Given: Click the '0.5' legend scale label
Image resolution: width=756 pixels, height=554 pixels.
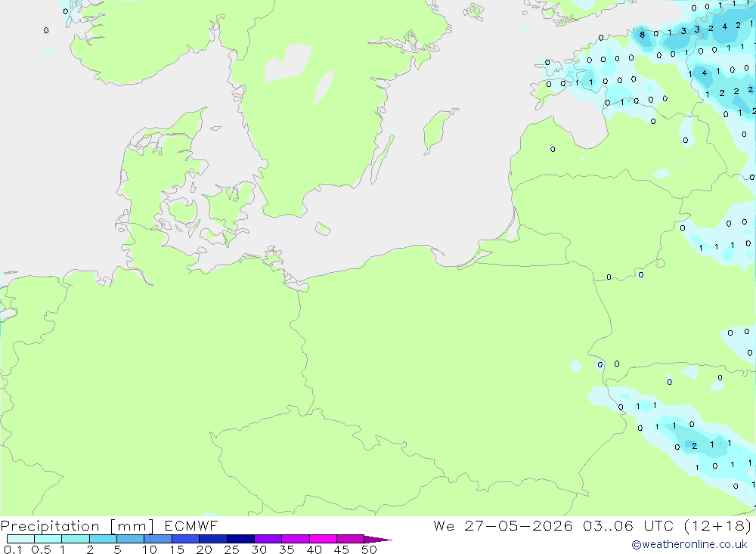Looking at the screenshot, I should 42,549.
